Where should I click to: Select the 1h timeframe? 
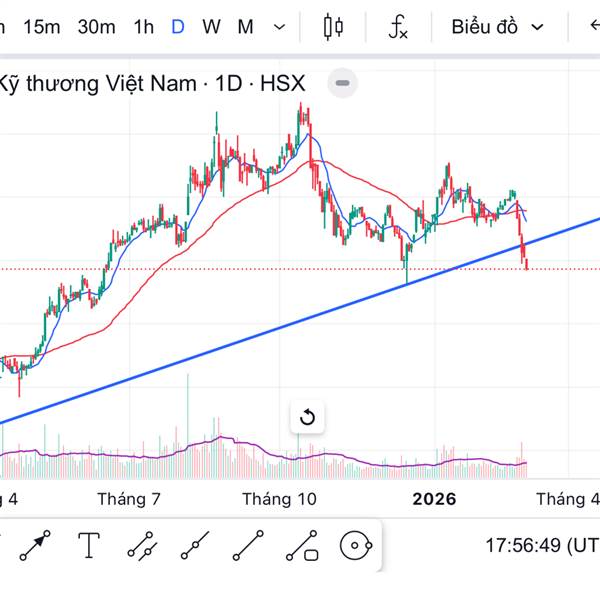pos(143,27)
